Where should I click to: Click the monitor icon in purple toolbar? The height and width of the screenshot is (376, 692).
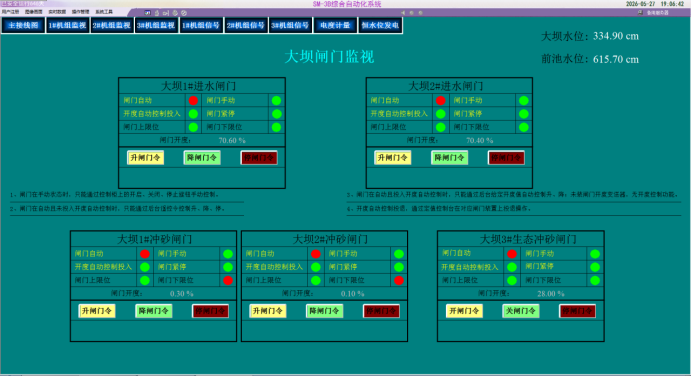pyautogui.click(x=147, y=13)
